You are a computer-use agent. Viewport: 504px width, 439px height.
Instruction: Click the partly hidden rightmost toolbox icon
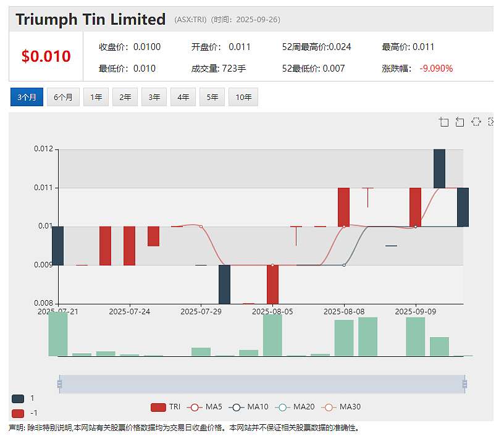(x=490, y=122)
